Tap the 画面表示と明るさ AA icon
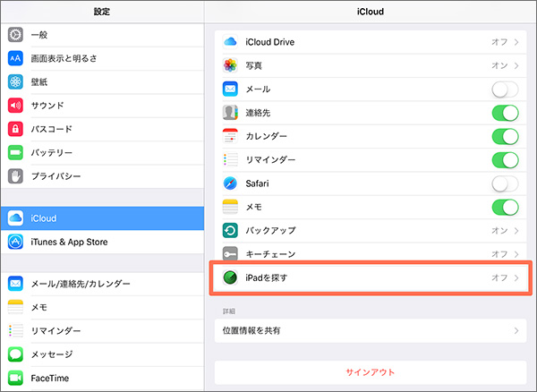Screen dimensions: 537x392 pos(15,58)
